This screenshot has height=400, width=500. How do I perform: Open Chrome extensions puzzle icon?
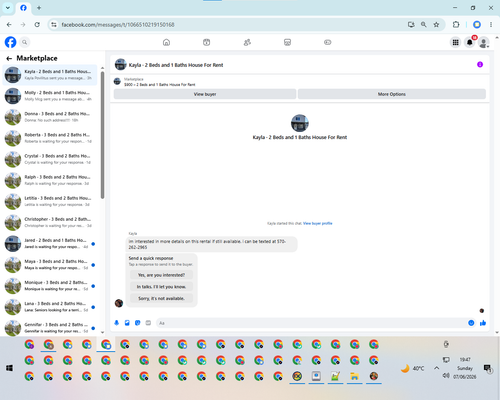click(x=456, y=25)
